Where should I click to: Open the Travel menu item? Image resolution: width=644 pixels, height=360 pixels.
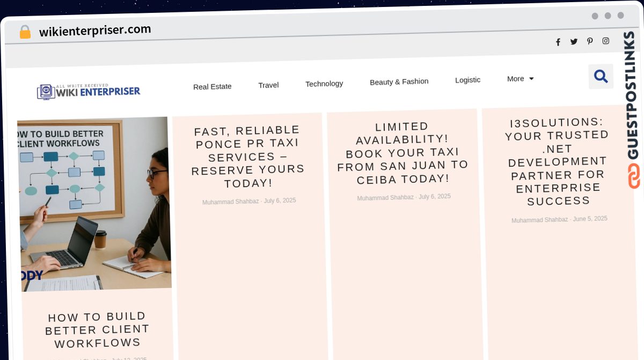268,85
